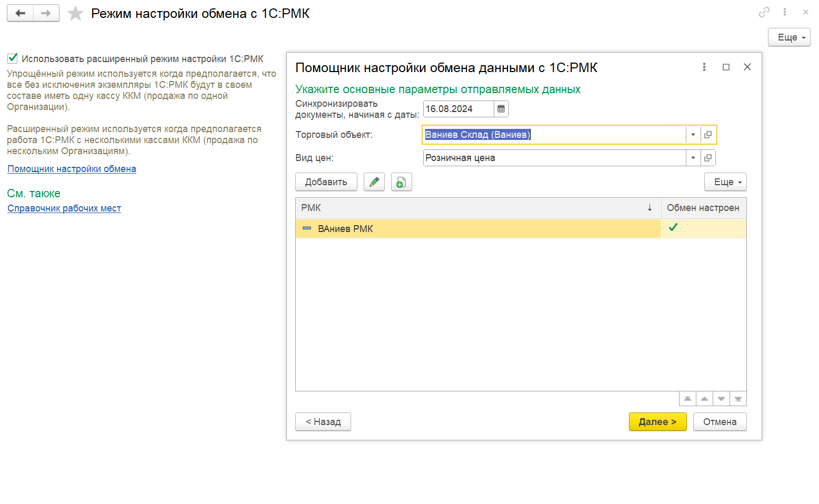Jump to last row in list
Image resolution: width=819 pixels, height=504 pixels.
[x=738, y=399]
